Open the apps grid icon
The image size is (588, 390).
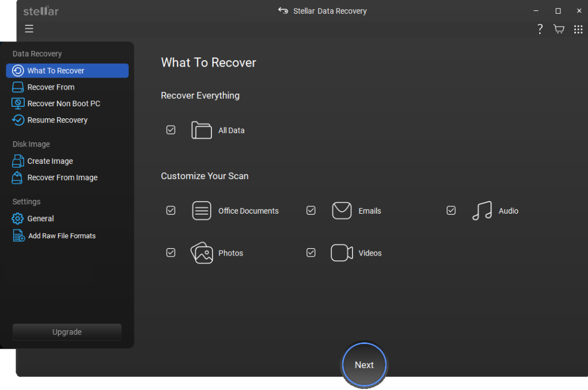click(578, 29)
